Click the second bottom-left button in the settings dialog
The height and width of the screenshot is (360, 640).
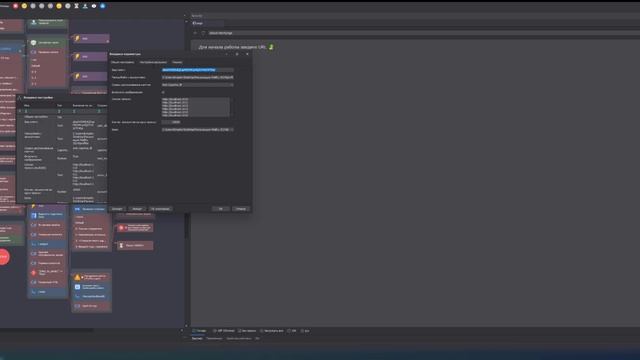pyautogui.click(x=137, y=209)
